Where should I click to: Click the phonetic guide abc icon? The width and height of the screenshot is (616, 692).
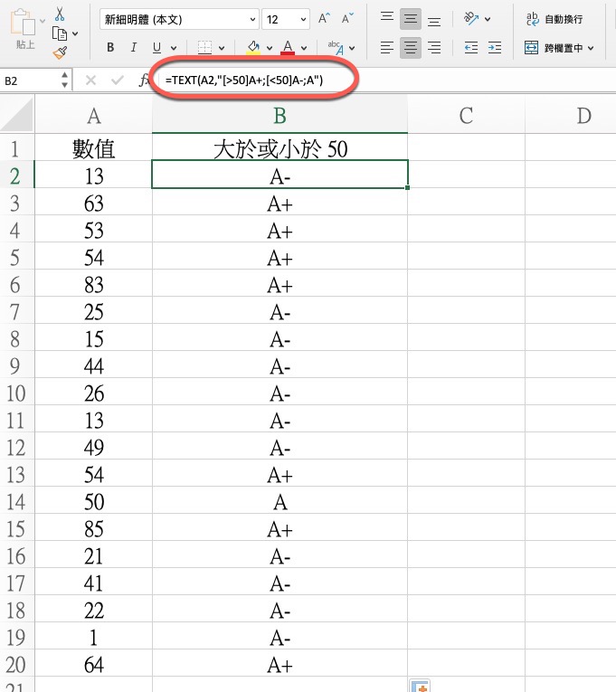pyautogui.click(x=336, y=47)
